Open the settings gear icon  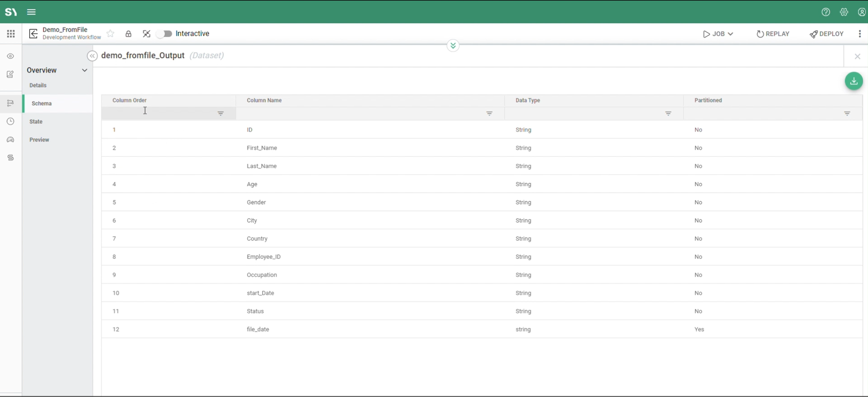click(844, 12)
